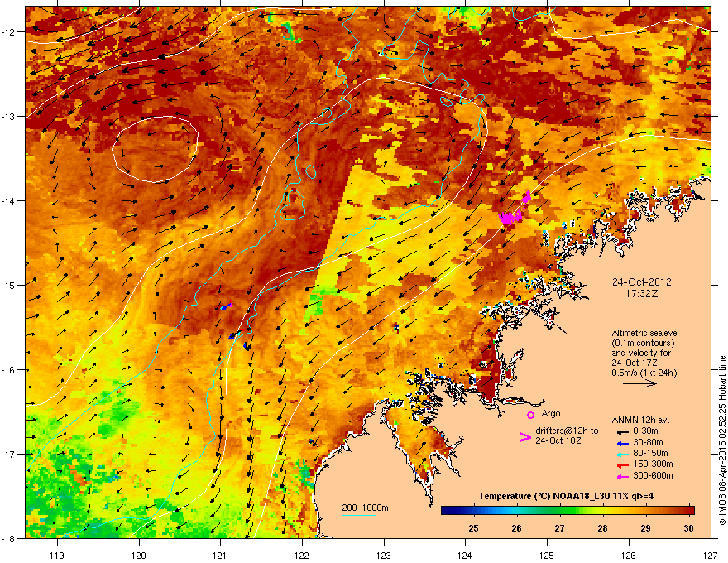Click the 'drifters@12h to' legend label
The height and width of the screenshot is (563, 728).
pos(567,431)
